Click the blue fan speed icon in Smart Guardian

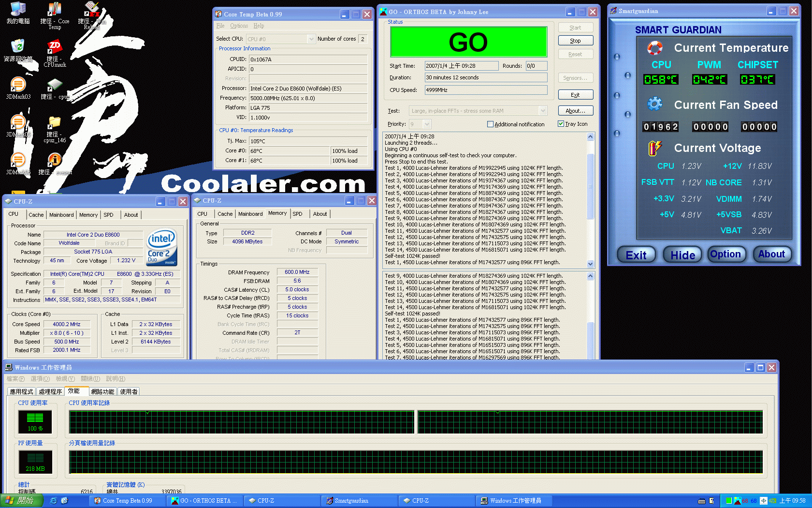654,104
